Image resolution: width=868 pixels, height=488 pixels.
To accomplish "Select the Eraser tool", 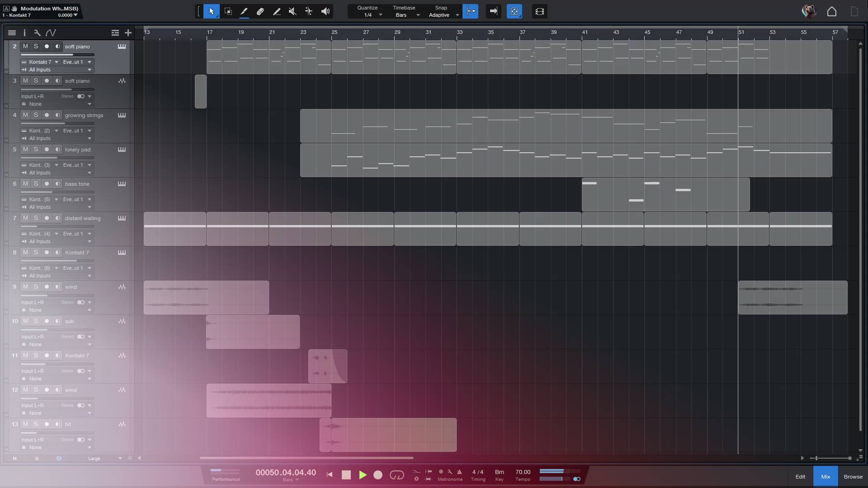I will coord(260,11).
